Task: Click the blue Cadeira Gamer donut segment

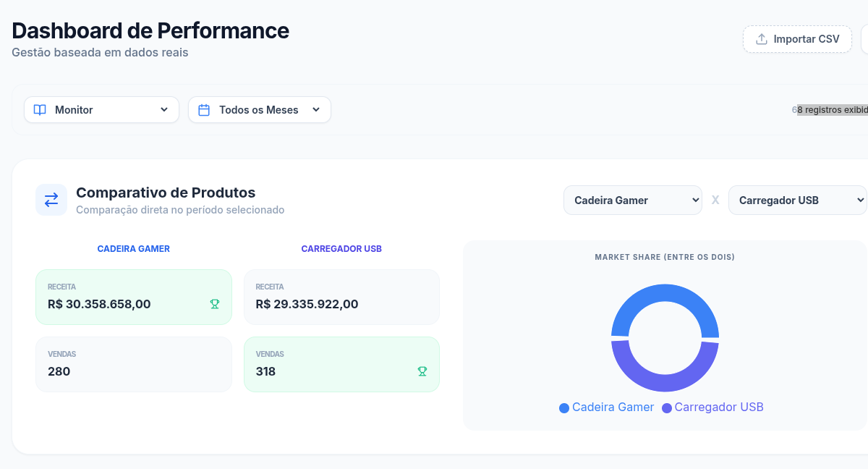Action: pos(665,293)
